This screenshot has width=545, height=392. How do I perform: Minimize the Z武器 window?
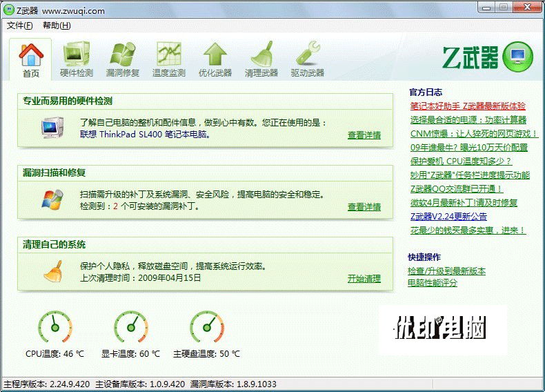tap(486, 8)
